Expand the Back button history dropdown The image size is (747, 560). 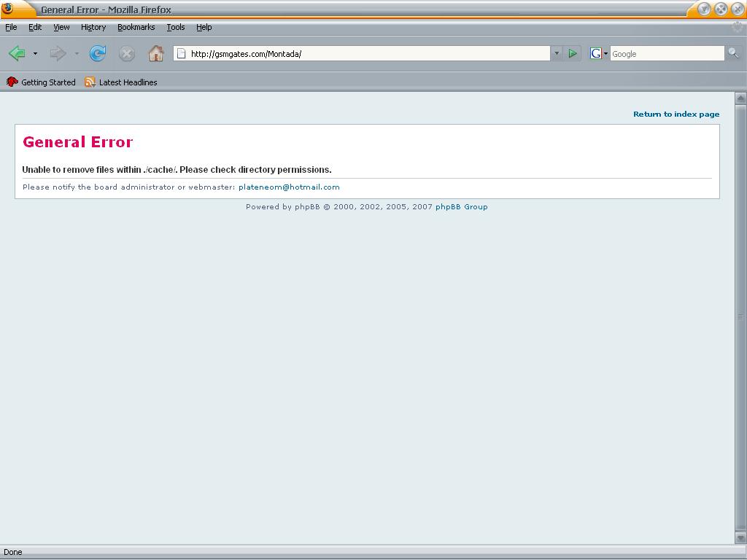pyautogui.click(x=35, y=54)
